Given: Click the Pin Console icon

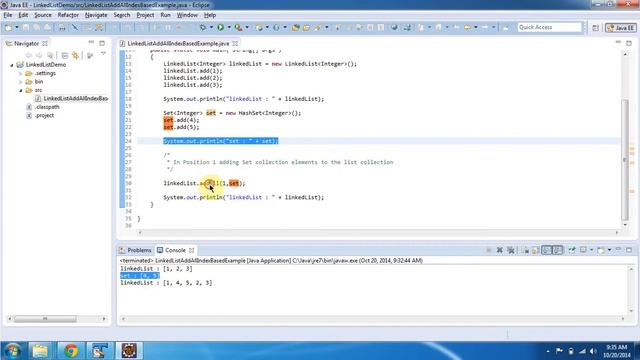Looking at the screenshot, I should (x=572, y=250).
